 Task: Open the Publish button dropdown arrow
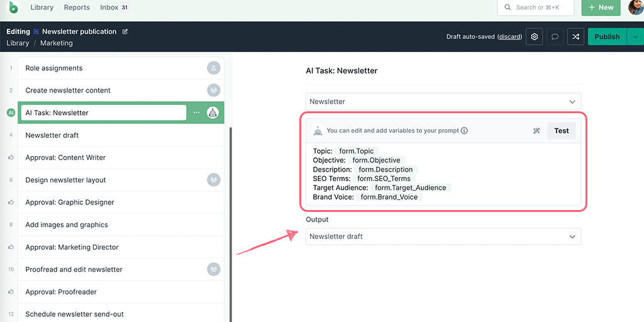pyautogui.click(x=635, y=36)
